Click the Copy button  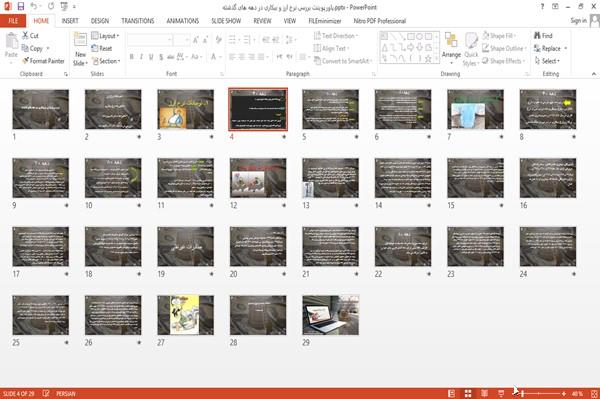[x=32, y=48]
